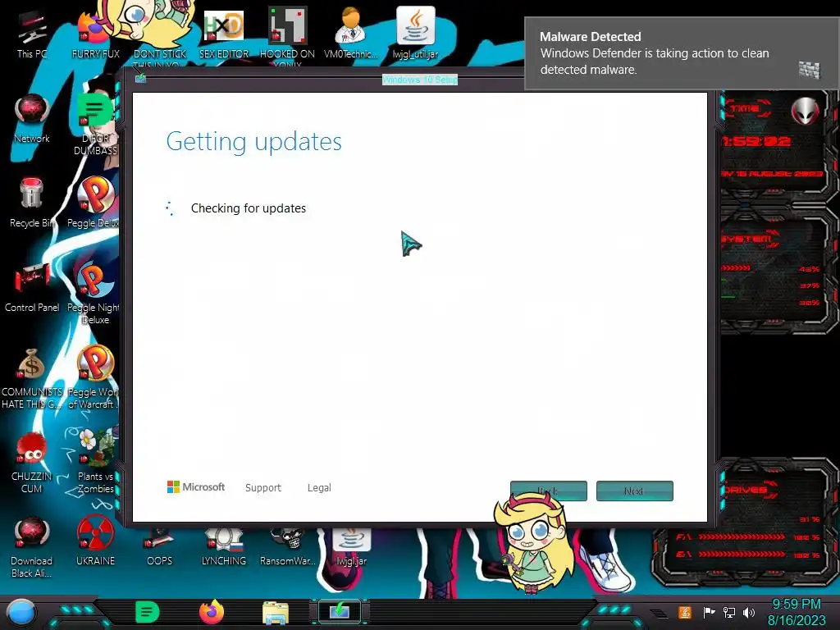Click the Windows Defender icon in notification

point(809,69)
